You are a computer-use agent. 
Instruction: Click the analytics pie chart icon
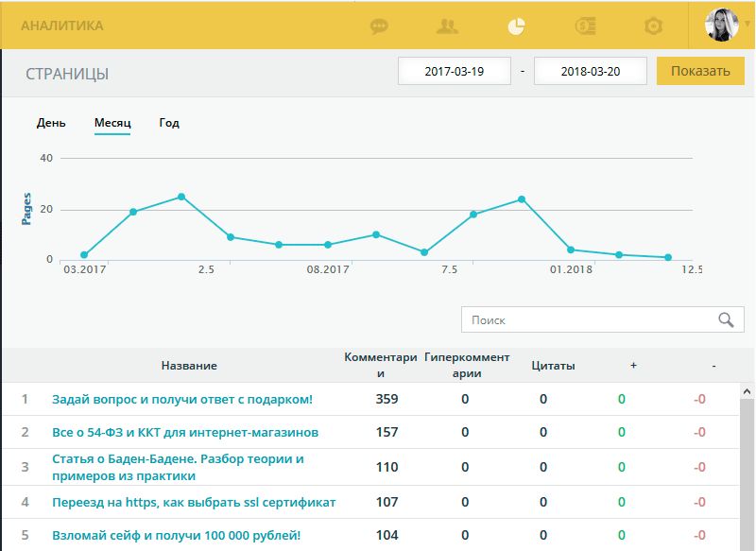point(516,26)
